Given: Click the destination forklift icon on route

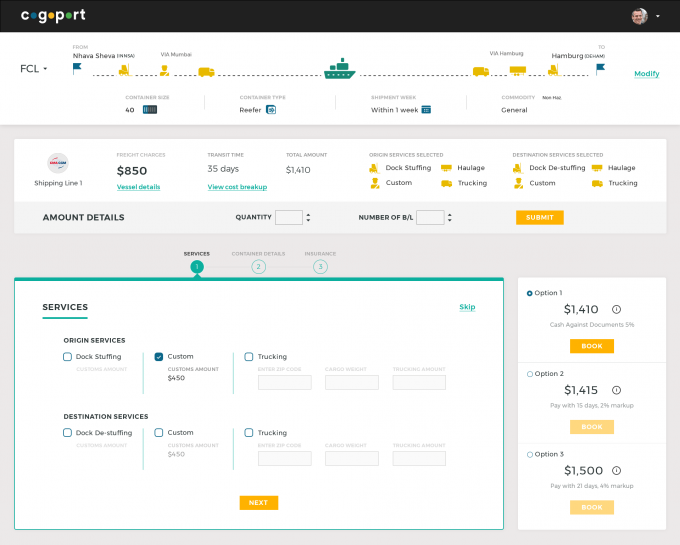Looking at the screenshot, I should click(x=553, y=70).
